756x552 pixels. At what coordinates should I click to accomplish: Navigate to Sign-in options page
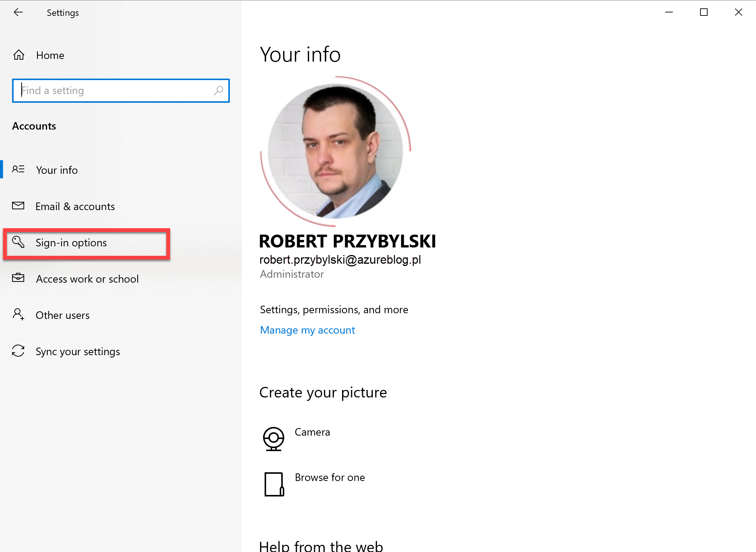click(71, 243)
